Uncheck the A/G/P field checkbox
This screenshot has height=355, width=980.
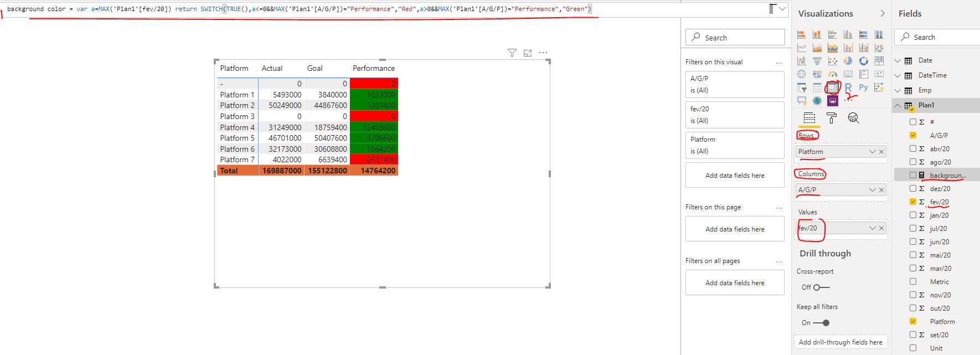tap(913, 135)
